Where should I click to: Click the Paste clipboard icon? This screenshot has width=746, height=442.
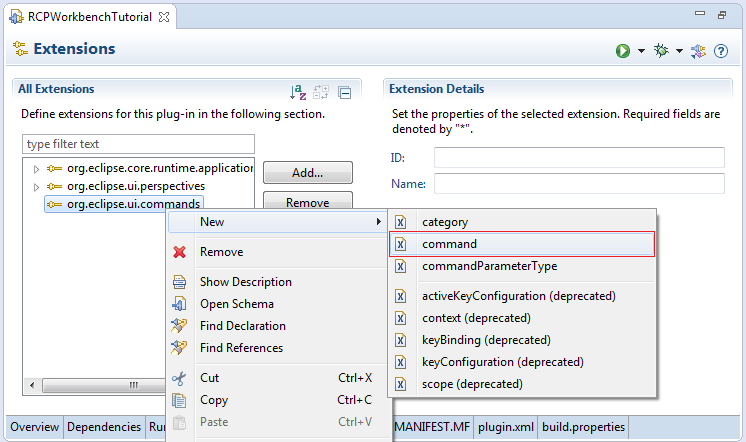coord(179,422)
